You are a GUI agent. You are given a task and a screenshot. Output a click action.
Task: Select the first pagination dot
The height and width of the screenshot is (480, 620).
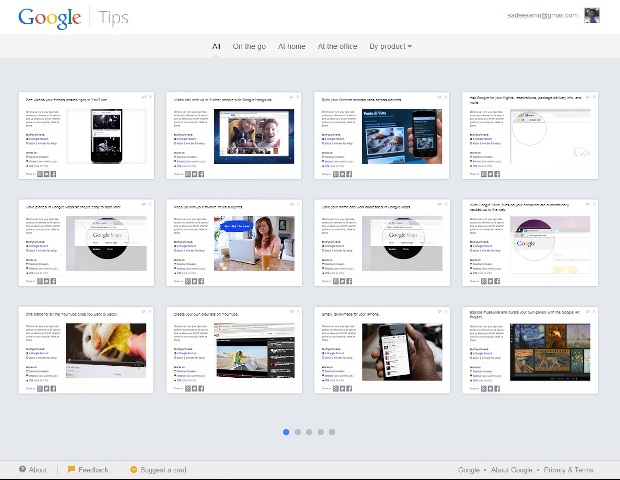click(286, 432)
